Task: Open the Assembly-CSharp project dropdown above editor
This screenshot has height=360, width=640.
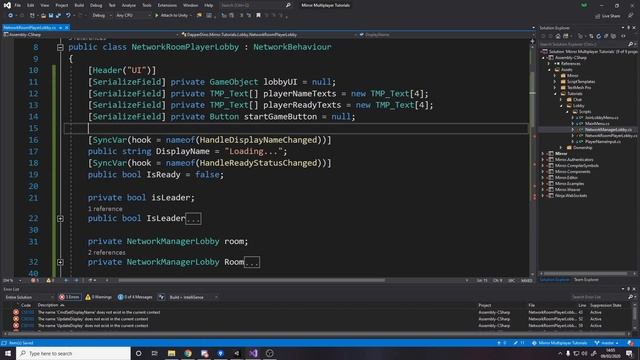Action: [x=90, y=35]
